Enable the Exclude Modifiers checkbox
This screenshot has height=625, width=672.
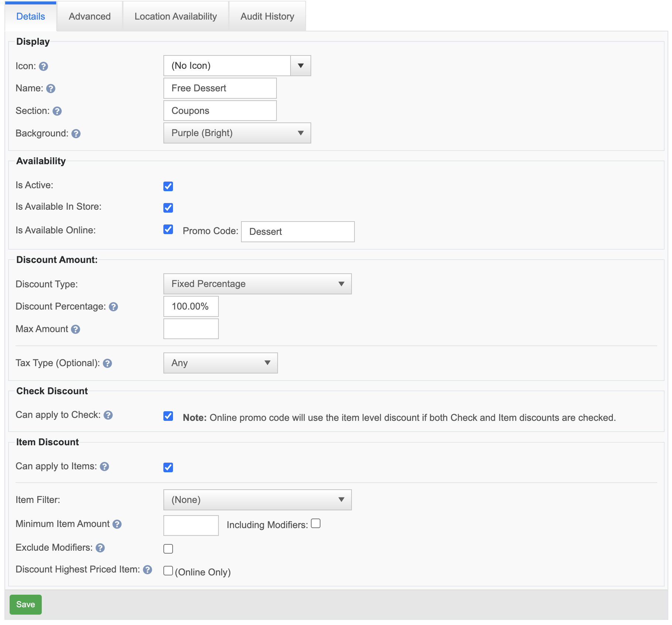(168, 549)
